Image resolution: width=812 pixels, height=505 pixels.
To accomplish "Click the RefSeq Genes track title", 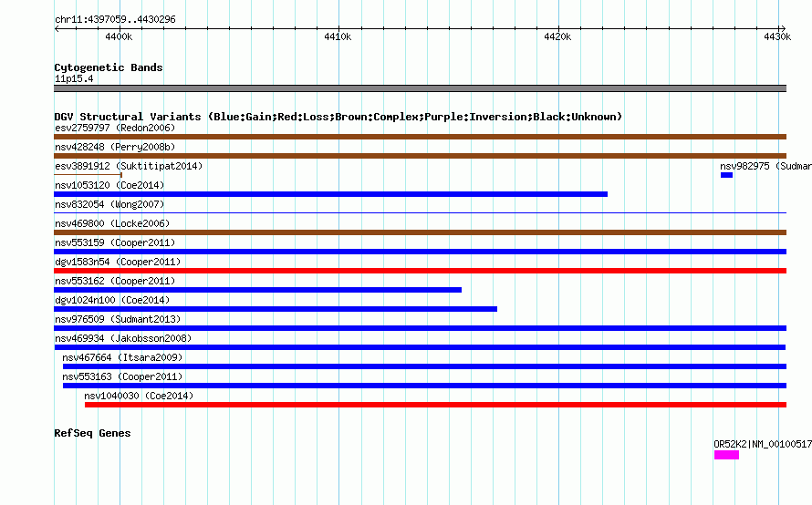I will pos(92,433).
